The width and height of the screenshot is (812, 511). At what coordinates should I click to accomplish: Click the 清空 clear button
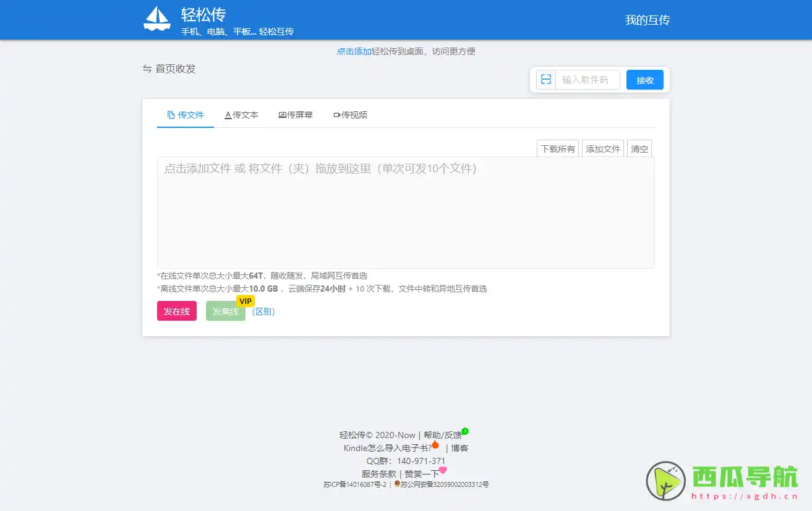click(x=639, y=148)
